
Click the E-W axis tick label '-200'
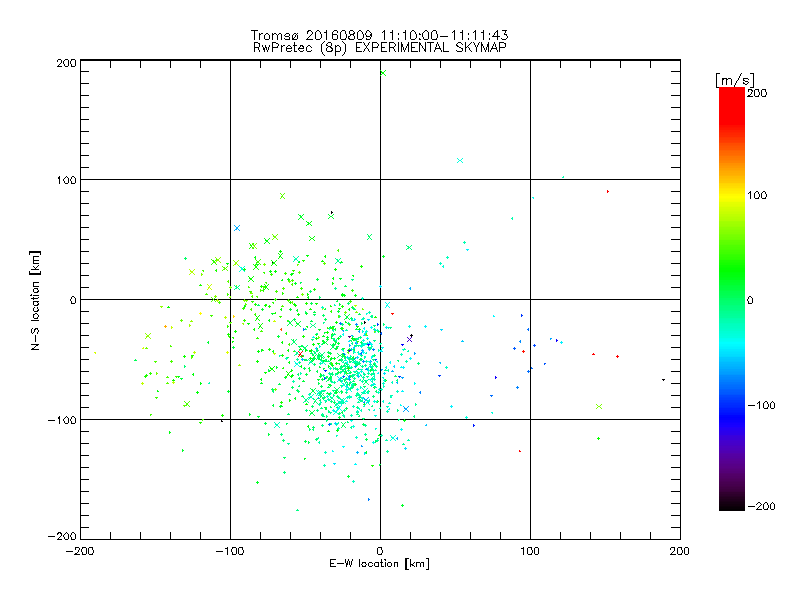80,551
